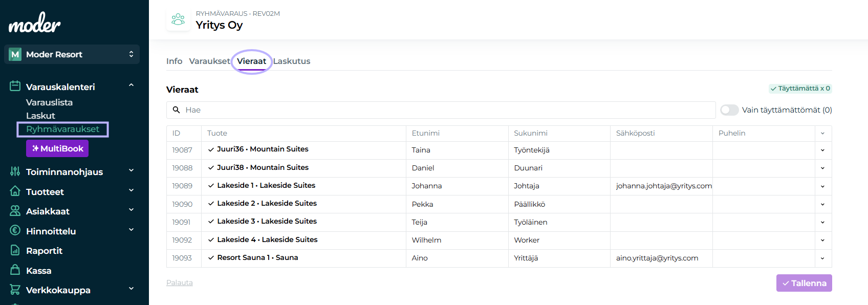Click the moder logo

point(34,23)
